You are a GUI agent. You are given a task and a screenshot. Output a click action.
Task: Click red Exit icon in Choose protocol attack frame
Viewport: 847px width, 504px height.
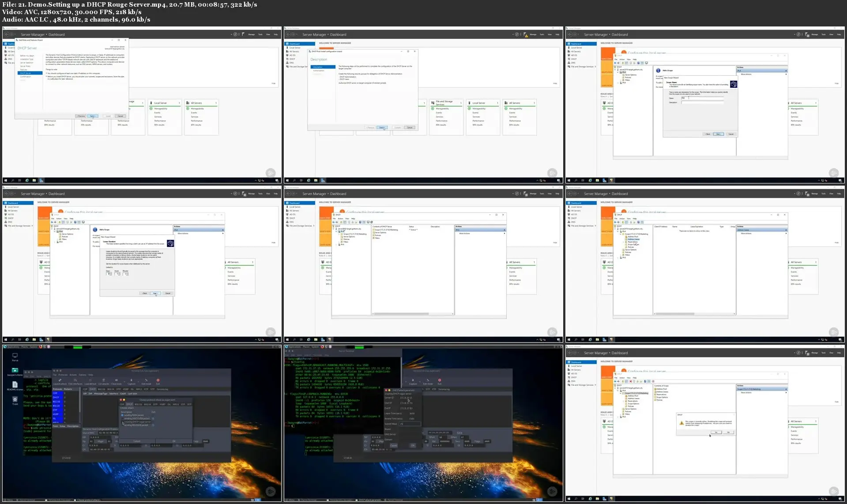coord(158,380)
